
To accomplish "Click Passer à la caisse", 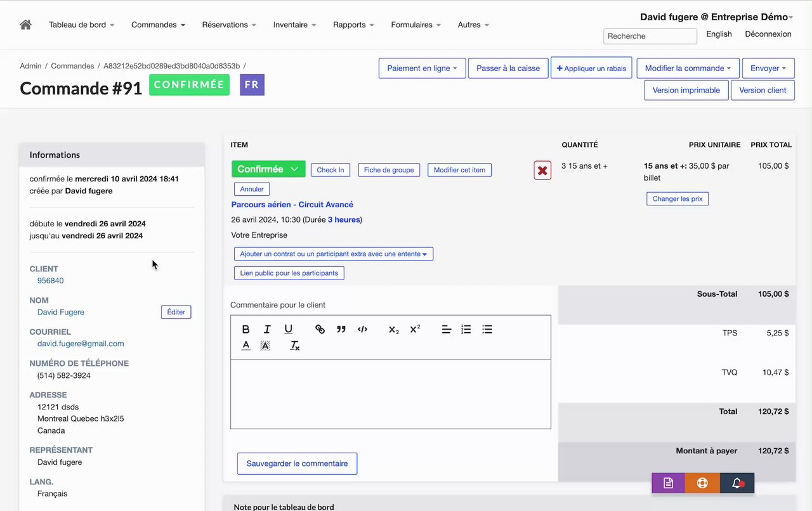I will (x=508, y=68).
